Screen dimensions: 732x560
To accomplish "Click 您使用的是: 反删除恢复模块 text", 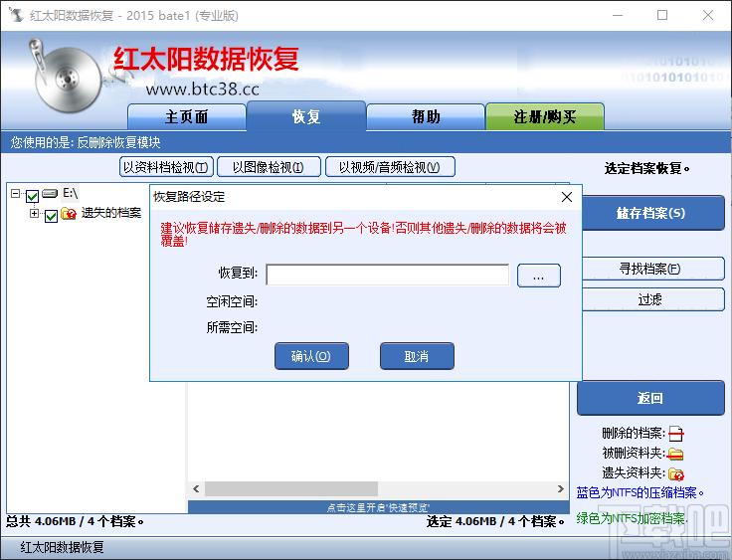I will 86,142.
